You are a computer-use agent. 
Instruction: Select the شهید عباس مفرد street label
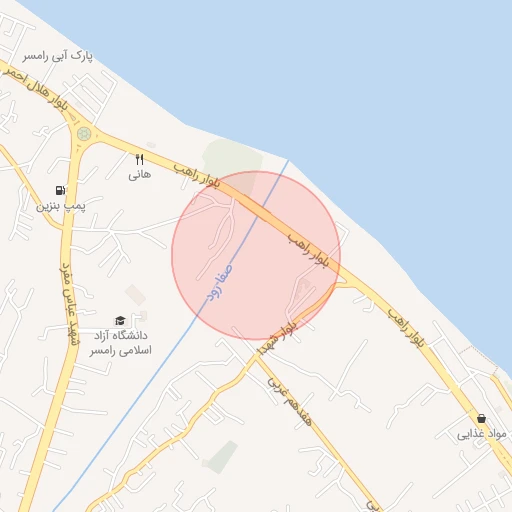point(69,304)
